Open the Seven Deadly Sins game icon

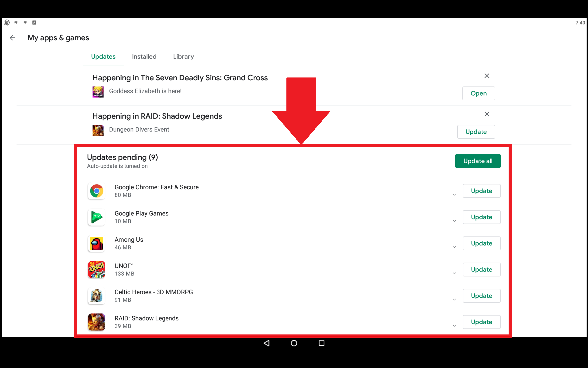click(98, 92)
